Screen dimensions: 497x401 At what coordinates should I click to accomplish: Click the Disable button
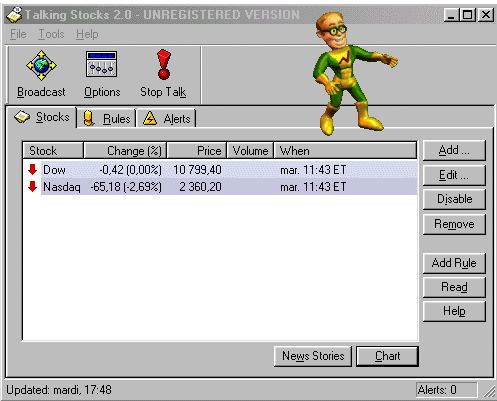click(x=454, y=199)
